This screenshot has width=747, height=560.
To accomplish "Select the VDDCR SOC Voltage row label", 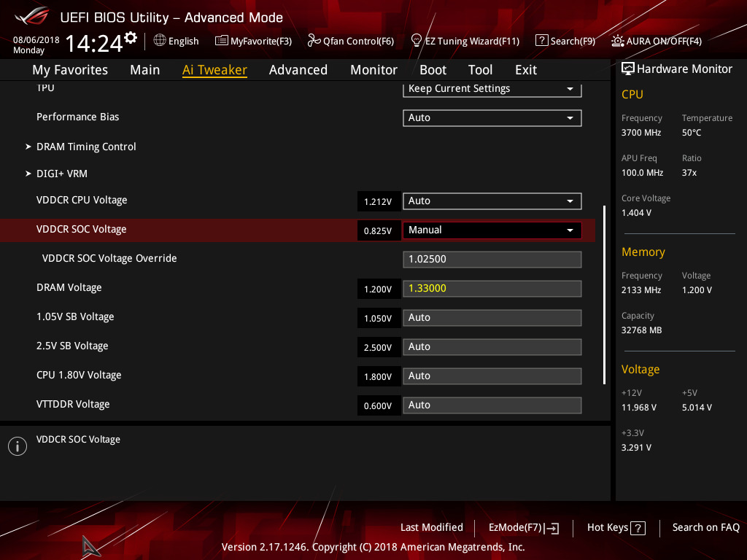I will [x=82, y=230].
